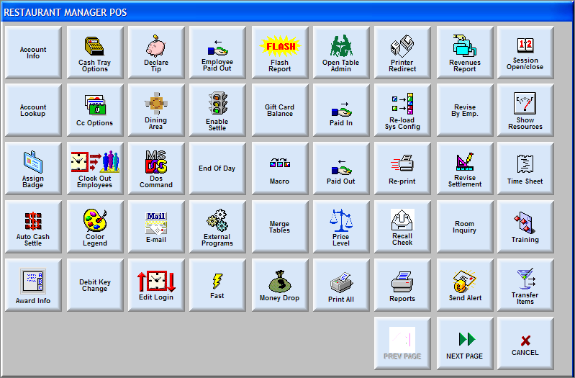The image size is (575, 378).
Task: Open the Open Table Admin function
Action: point(341,52)
